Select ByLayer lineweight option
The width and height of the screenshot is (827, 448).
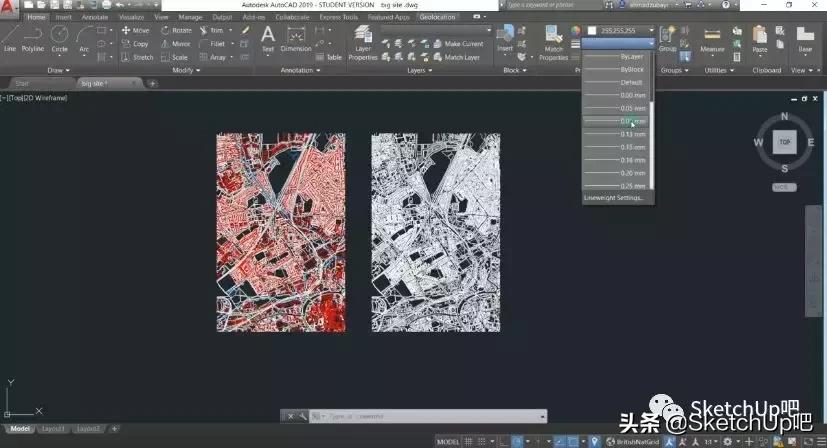coord(632,57)
